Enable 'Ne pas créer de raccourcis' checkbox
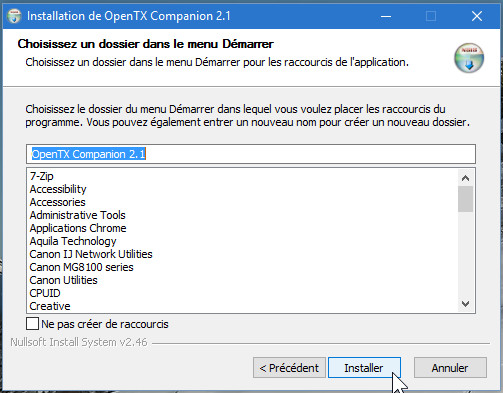The image size is (503, 393). [32, 324]
